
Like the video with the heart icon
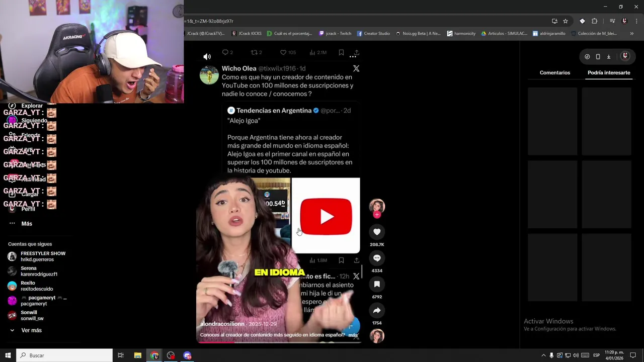(377, 232)
